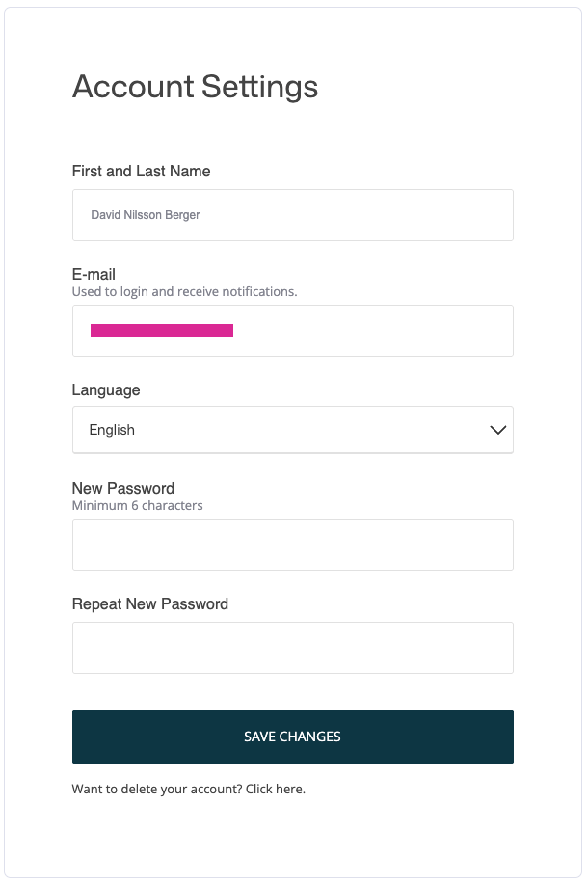The width and height of the screenshot is (588, 885).
Task: Open the Language dropdown
Action: tap(292, 430)
